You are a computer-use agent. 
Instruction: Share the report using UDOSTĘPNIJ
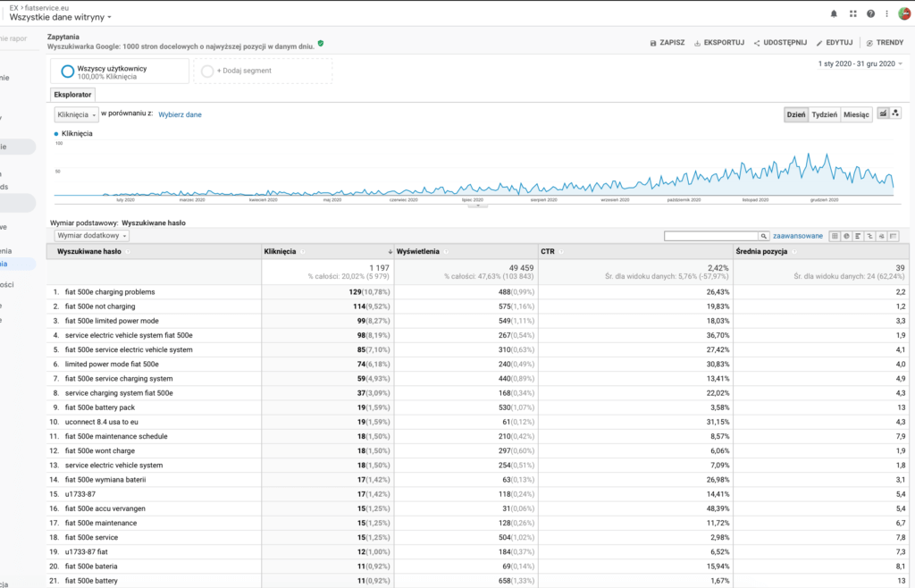780,43
